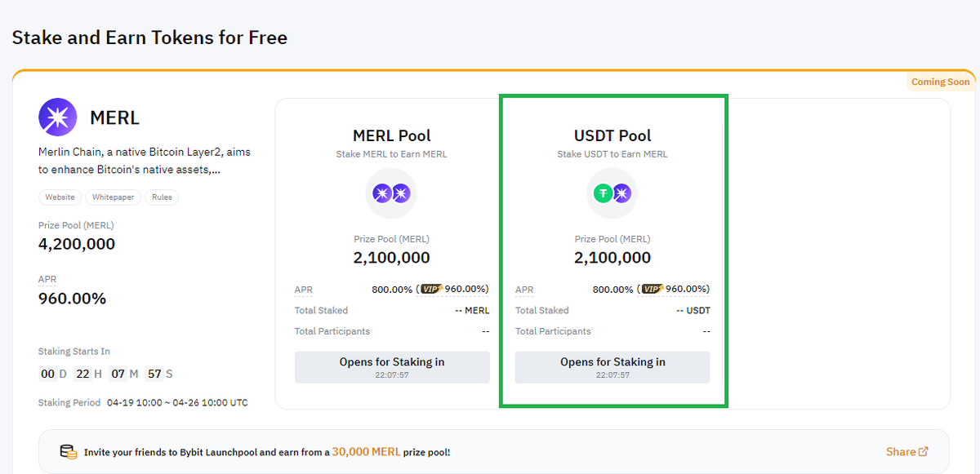The height and width of the screenshot is (474, 980).
Task: Click the VIP badge in MERL Pool APR
Action: [x=432, y=289]
